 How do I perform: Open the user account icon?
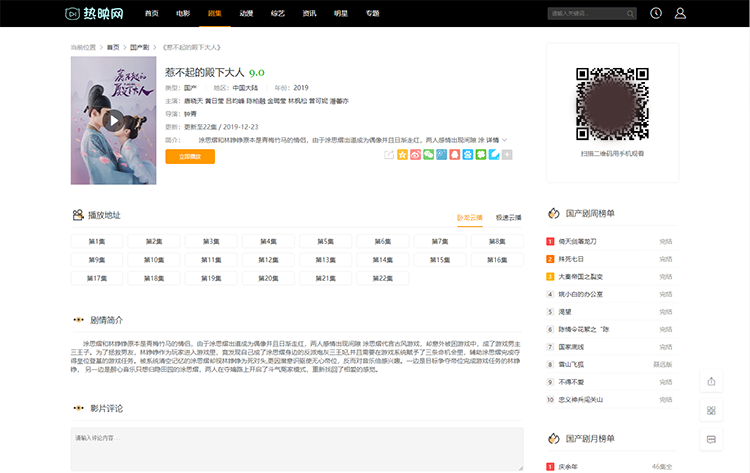(680, 13)
